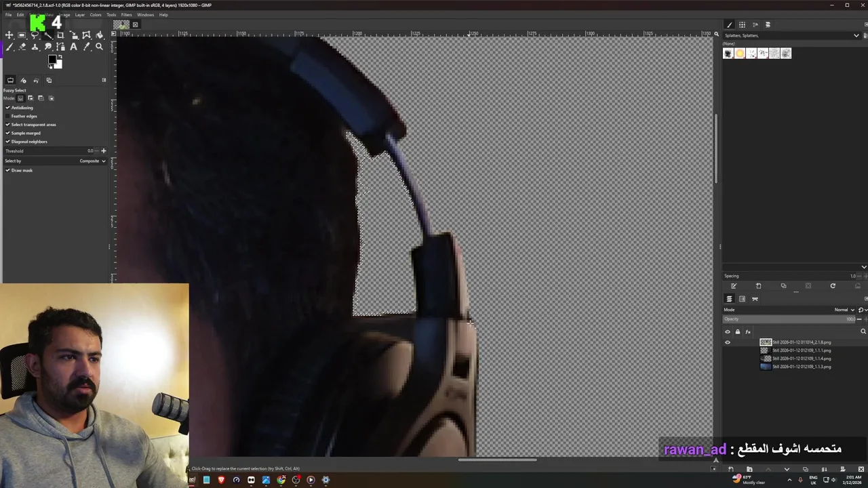Click Refresh brushes icon
Viewport: 868px width, 488px height.
pyautogui.click(x=833, y=286)
